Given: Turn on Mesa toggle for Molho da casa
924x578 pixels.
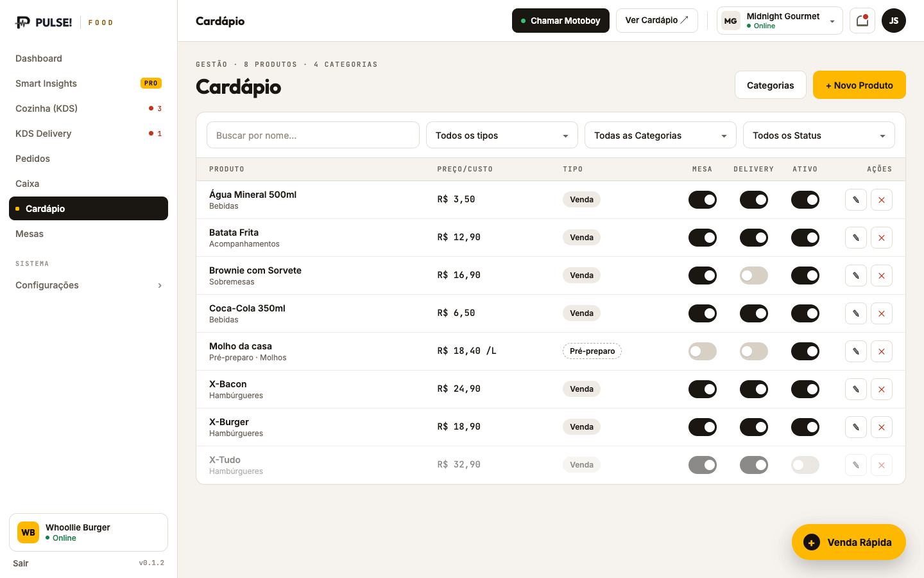Looking at the screenshot, I should [x=703, y=351].
